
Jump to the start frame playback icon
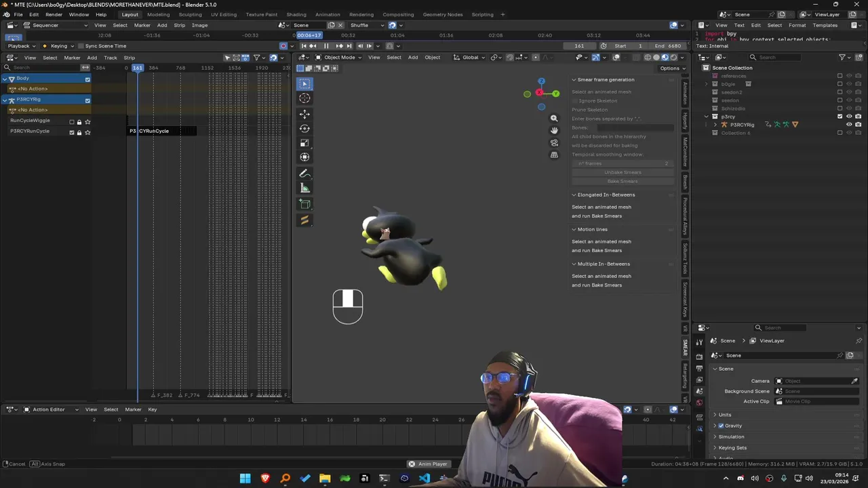tap(304, 46)
